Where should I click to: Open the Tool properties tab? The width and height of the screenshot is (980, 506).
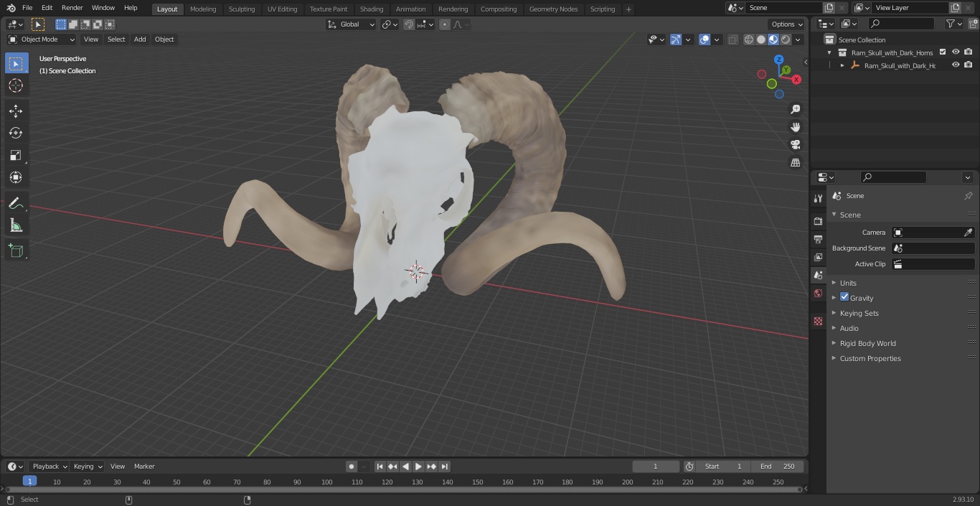pyautogui.click(x=818, y=199)
